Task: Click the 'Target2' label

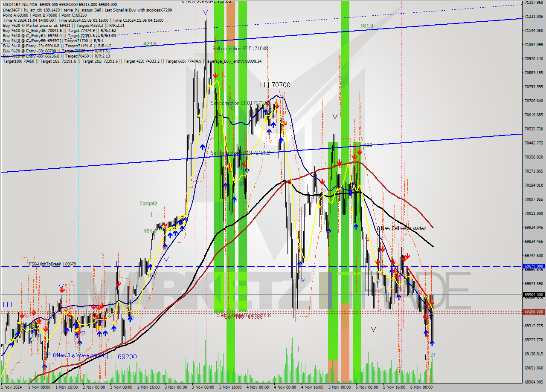Action: (148, 204)
